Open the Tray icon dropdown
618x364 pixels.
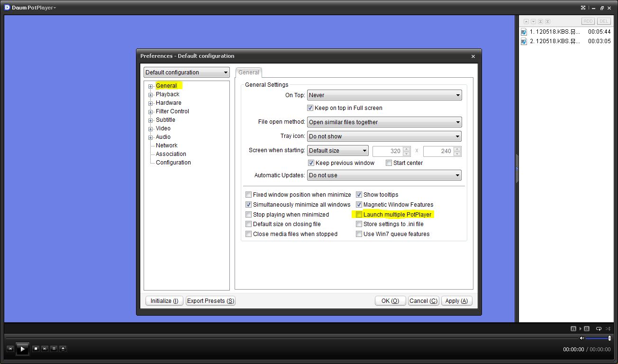pyautogui.click(x=384, y=136)
